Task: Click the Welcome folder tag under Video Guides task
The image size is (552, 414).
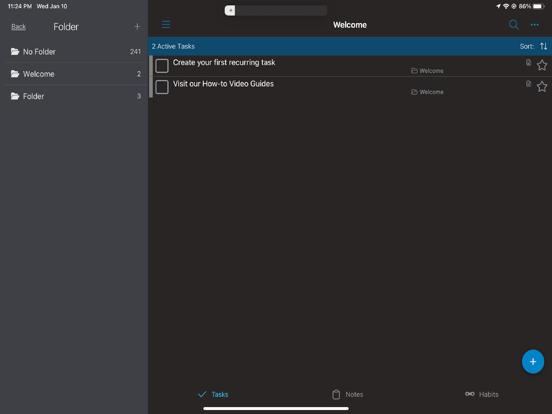Action: tap(427, 92)
